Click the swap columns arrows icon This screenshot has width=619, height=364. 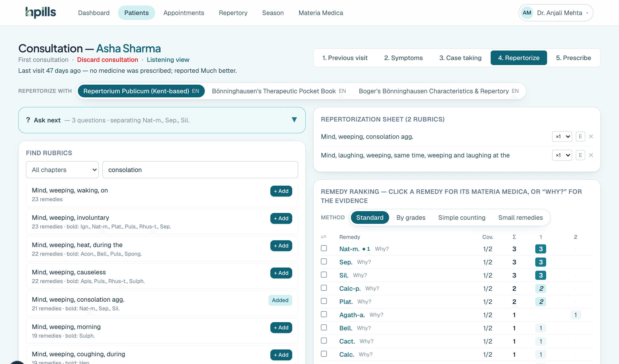tap(324, 237)
